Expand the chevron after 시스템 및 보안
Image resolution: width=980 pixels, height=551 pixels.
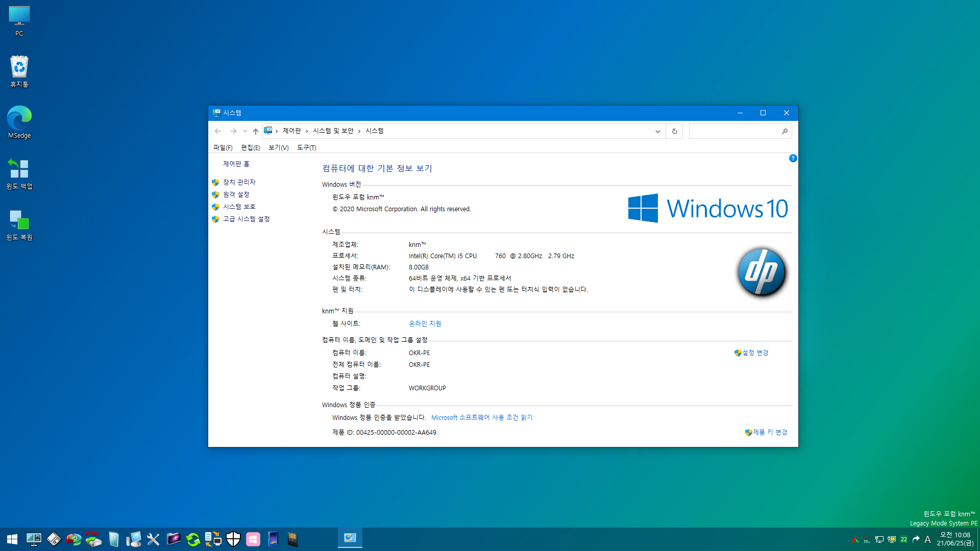[359, 131]
